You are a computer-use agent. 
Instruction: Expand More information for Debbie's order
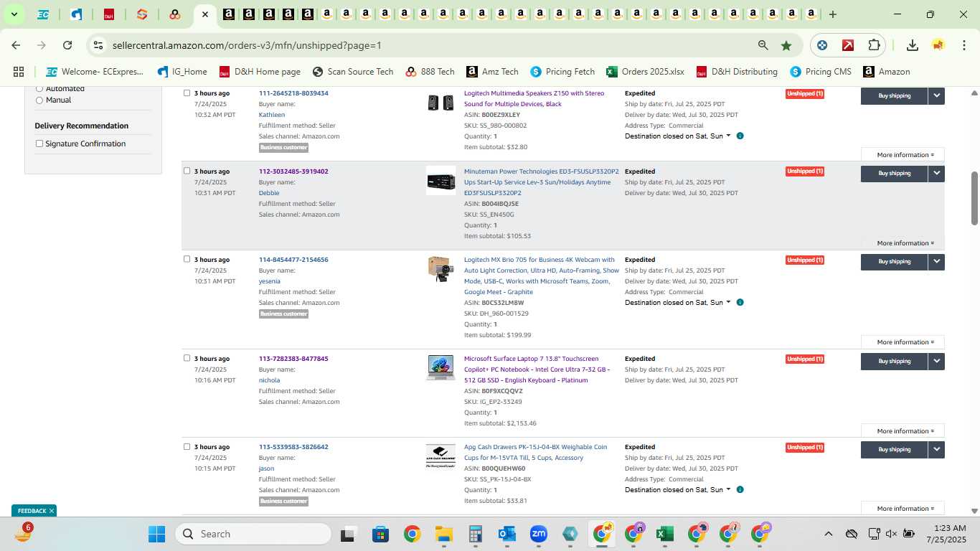coord(903,242)
